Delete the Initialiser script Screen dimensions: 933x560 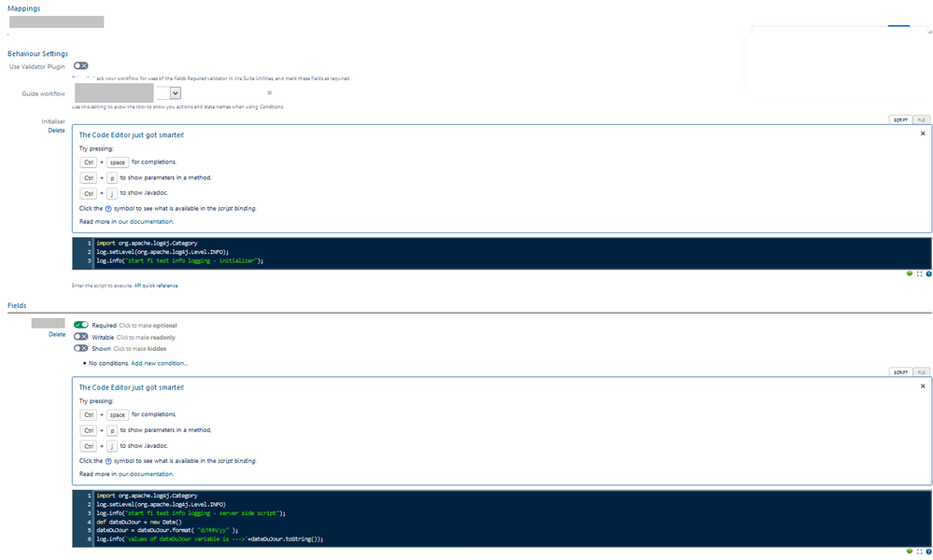[57, 130]
